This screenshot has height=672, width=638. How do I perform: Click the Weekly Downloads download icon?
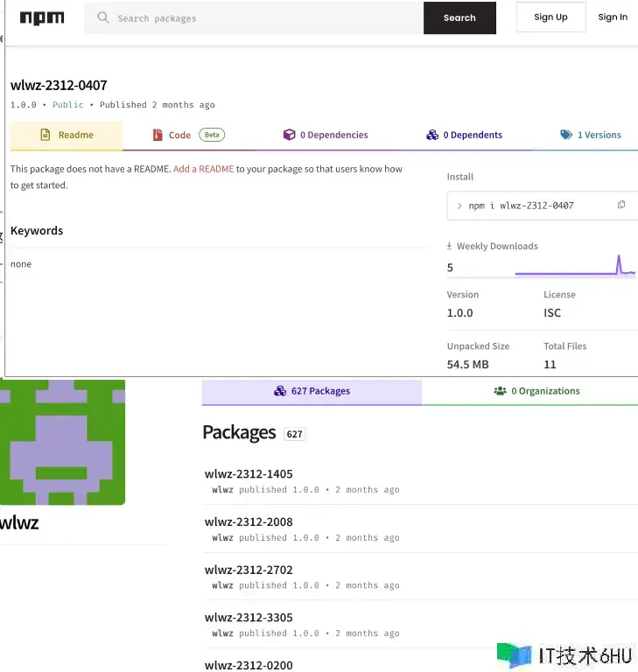pos(449,246)
